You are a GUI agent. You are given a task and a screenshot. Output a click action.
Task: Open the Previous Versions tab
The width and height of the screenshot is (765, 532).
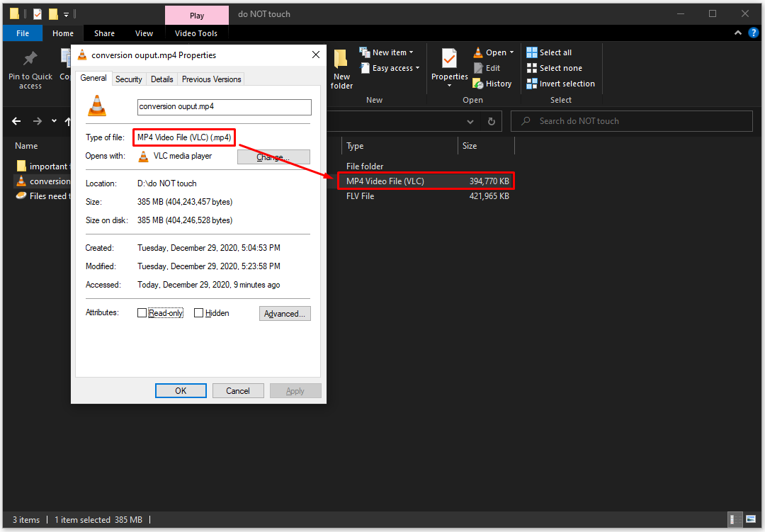click(211, 79)
